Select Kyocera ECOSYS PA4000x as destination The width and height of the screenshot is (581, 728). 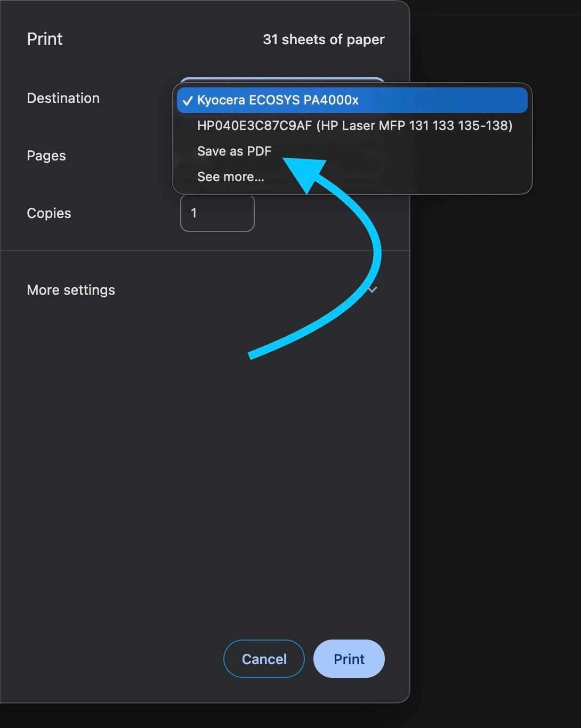coord(278,100)
